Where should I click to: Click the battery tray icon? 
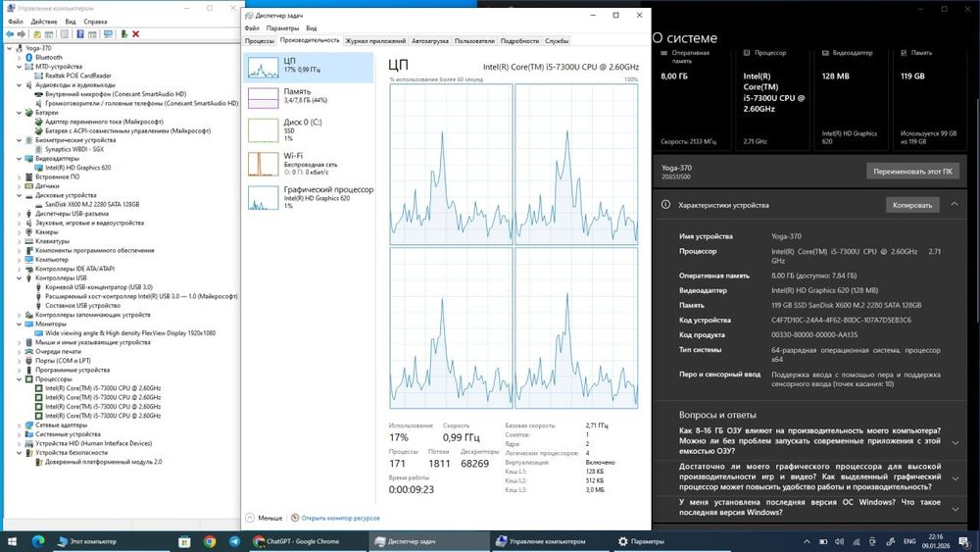point(823,541)
